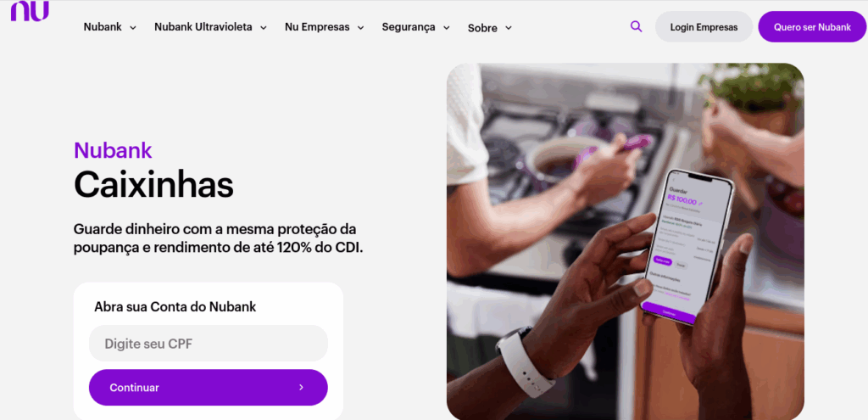Click the Login Empresas button
This screenshot has height=420, width=868.
(704, 26)
